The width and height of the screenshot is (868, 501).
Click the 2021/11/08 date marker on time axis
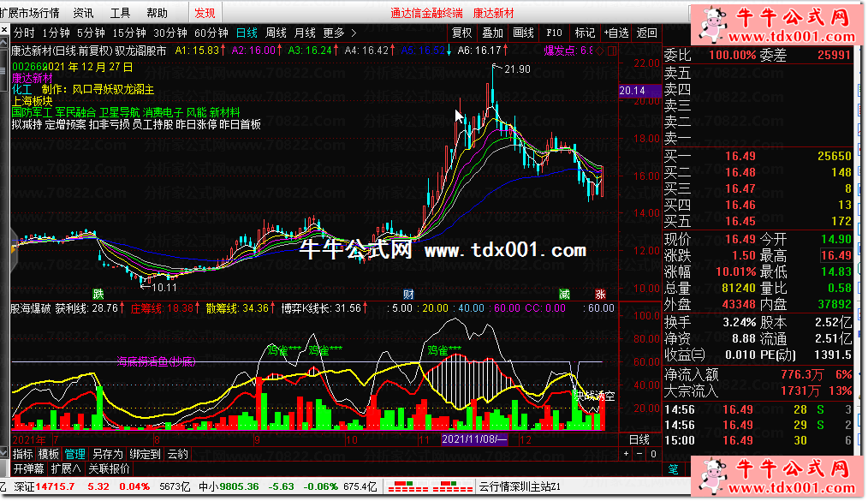[474, 440]
